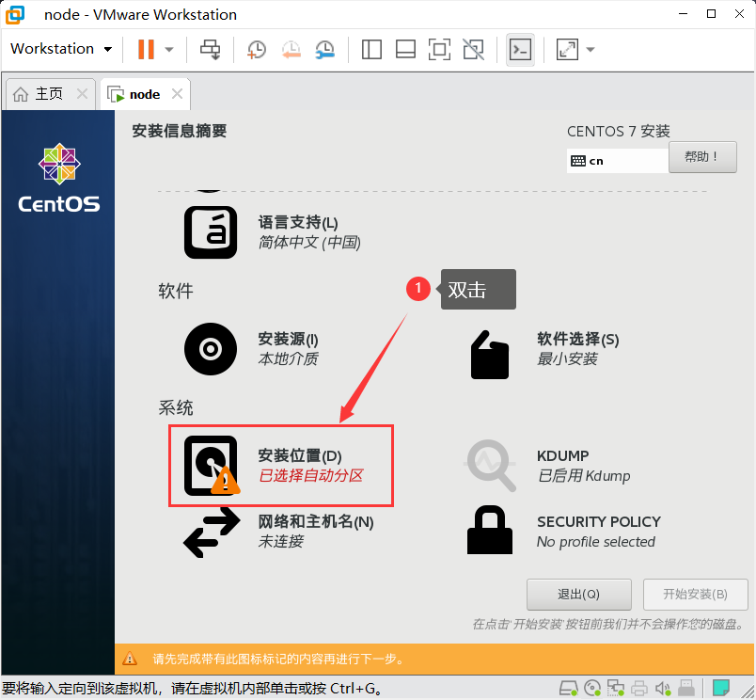The height and width of the screenshot is (700, 756).
Task: Click the 未连接 network status text
Action: coord(280,541)
